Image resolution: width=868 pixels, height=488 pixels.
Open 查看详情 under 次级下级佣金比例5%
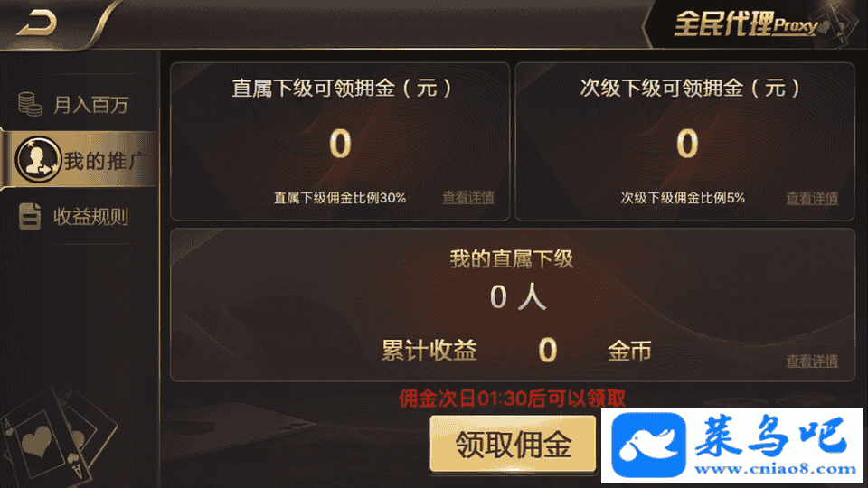click(x=812, y=198)
